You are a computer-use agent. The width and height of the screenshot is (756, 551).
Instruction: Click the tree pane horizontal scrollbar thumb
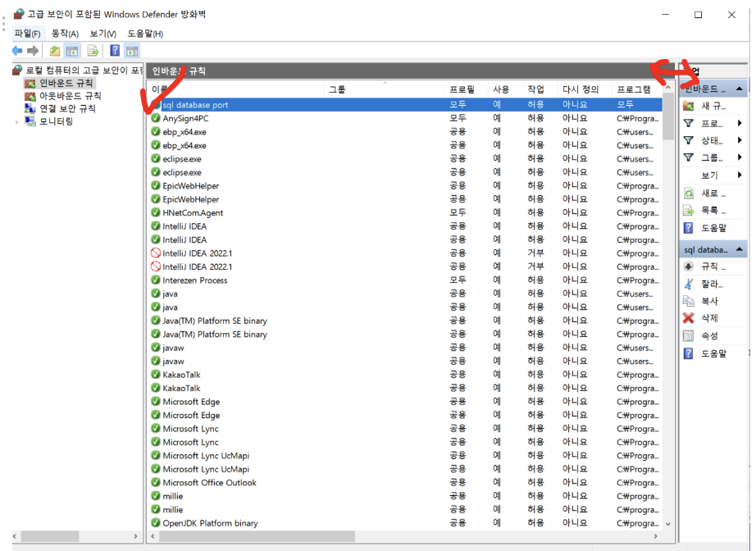[50, 536]
